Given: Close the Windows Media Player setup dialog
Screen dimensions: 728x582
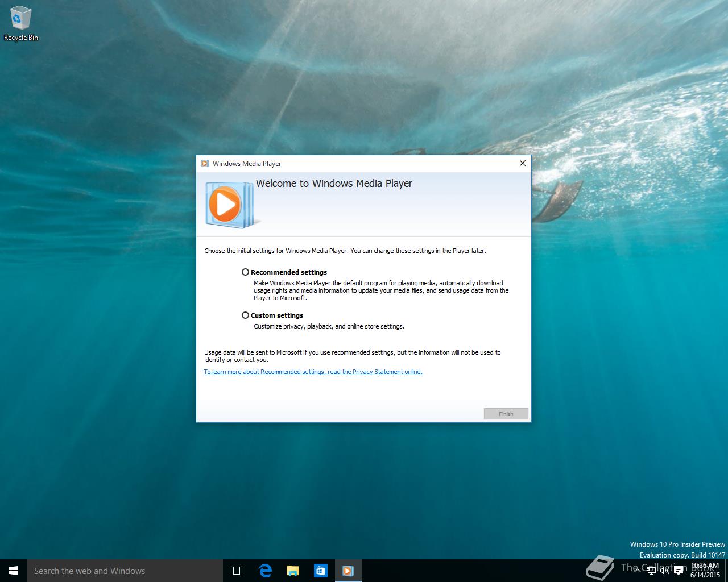Looking at the screenshot, I should tap(523, 163).
